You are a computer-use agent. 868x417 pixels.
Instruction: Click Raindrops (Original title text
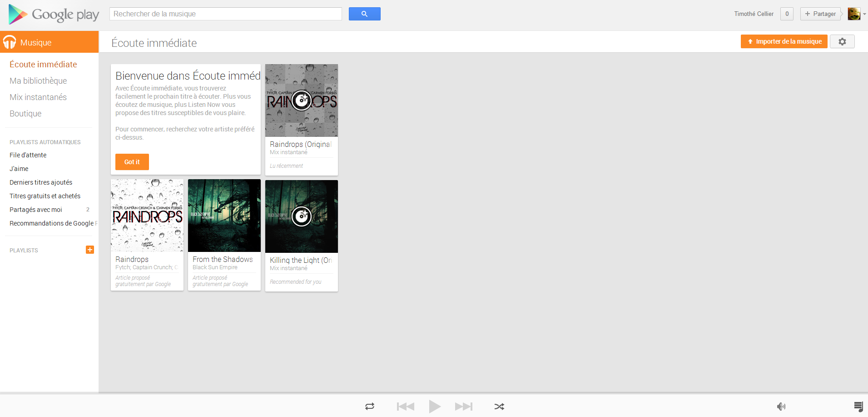(x=301, y=144)
